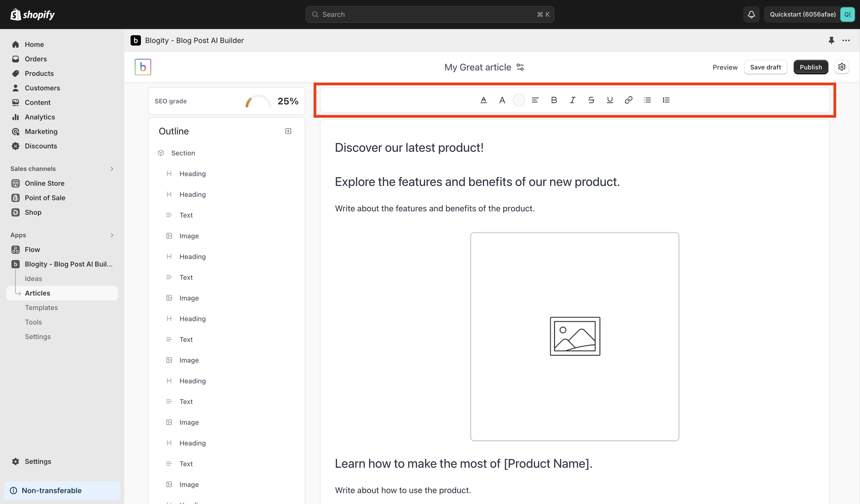
Task: Open editor settings gear icon
Action: 842,67
